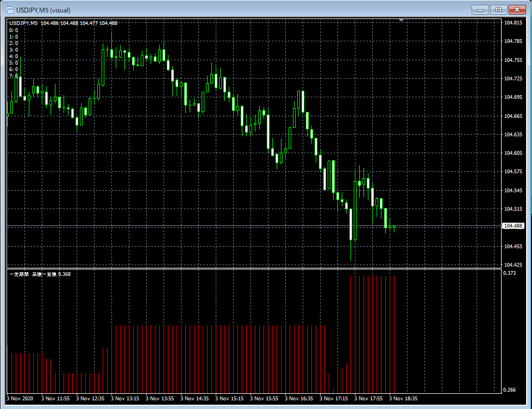Minimize the USDJPY chart window
532x409 pixels.
click(480, 9)
